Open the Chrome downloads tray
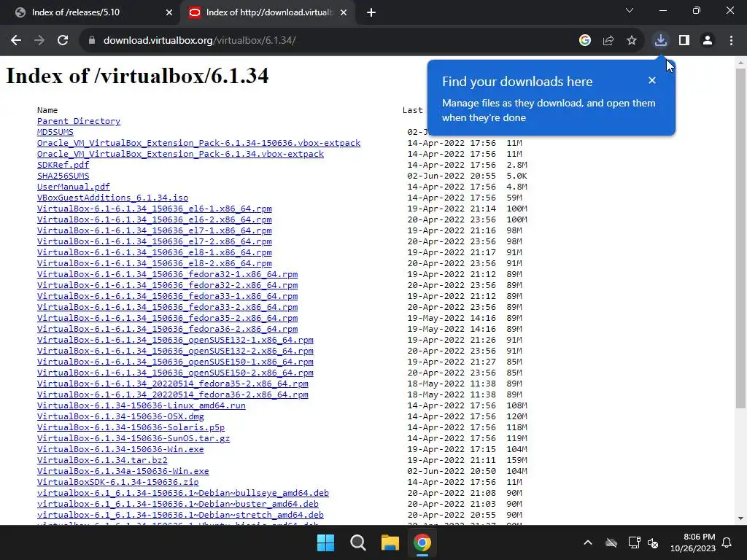 pos(660,41)
